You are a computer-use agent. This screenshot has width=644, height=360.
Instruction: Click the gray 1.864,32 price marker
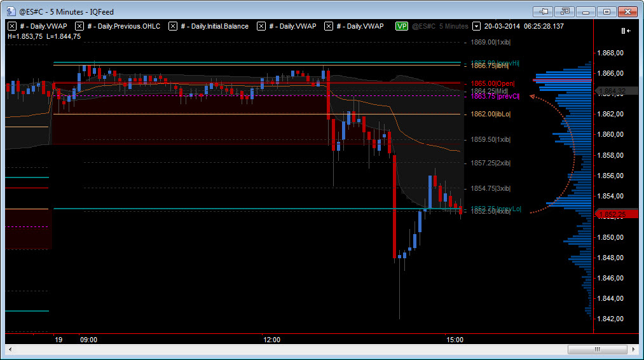[x=617, y=91]
